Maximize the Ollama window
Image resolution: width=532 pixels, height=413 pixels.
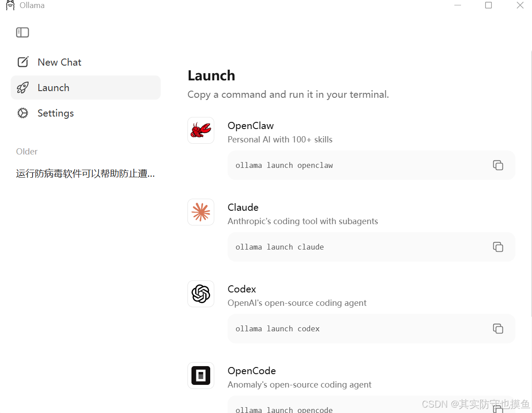(x=488, y=5)
